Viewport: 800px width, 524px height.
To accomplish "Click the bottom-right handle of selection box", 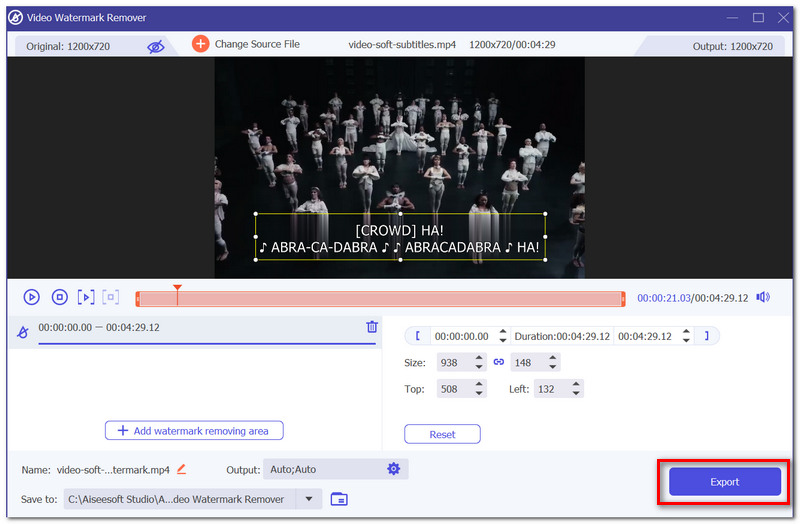I will click(545, 260).
